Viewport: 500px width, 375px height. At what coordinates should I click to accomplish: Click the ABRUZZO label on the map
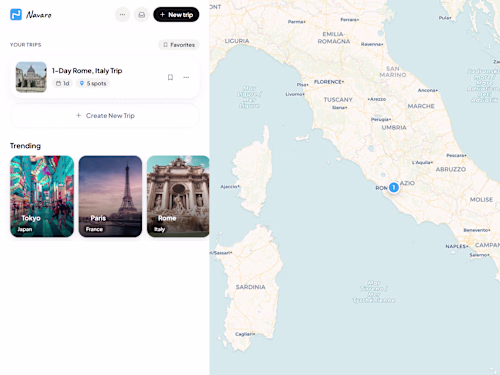click(451, 169)
